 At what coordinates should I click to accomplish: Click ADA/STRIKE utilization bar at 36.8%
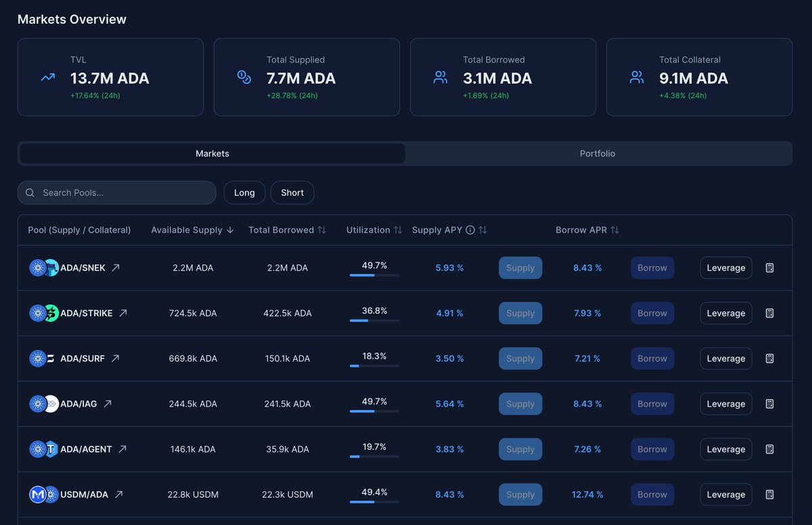374,321
